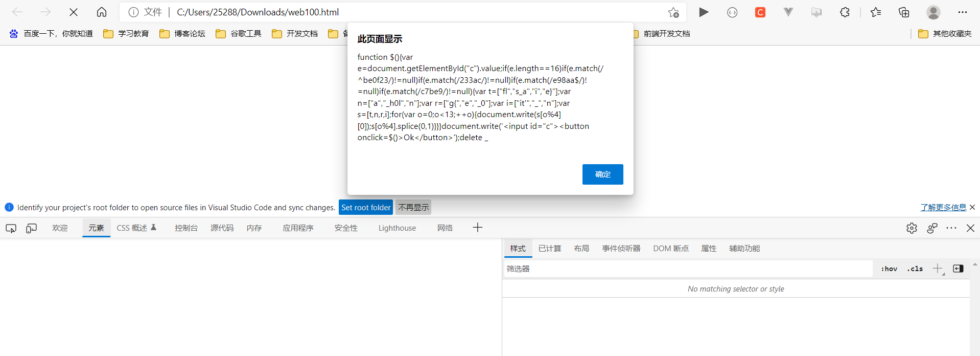Open the 已计算 sidebar tab
Screen dimensions: 980x356
550,249
